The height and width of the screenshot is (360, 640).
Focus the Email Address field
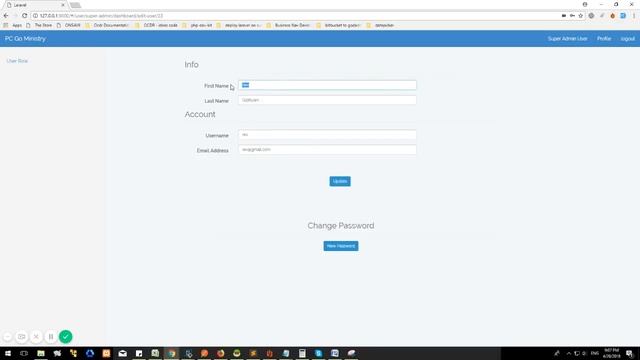[327, 150]
